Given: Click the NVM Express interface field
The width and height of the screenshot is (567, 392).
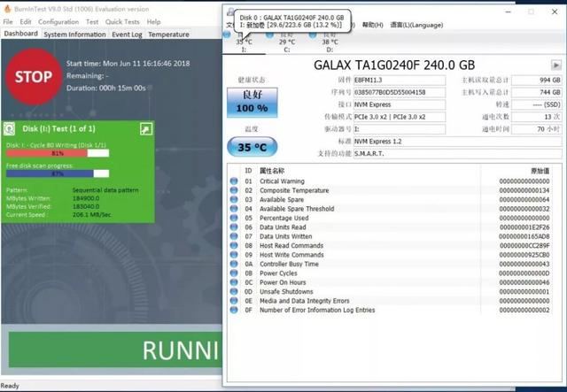Looking at the screenshot, I should [x=400, y=104].
